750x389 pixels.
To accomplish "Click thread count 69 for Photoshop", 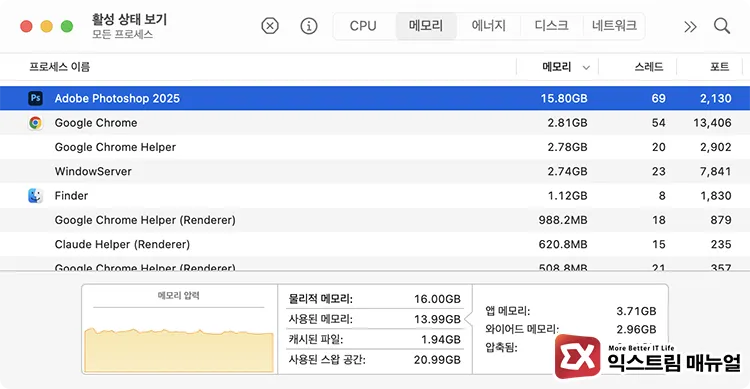I will coord(658,98).
